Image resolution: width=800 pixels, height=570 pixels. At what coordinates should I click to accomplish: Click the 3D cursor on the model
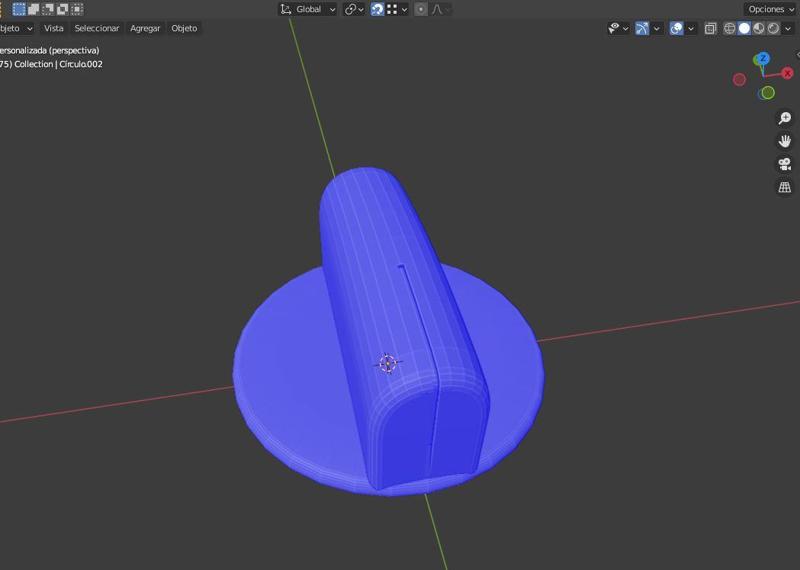(388, 363)
